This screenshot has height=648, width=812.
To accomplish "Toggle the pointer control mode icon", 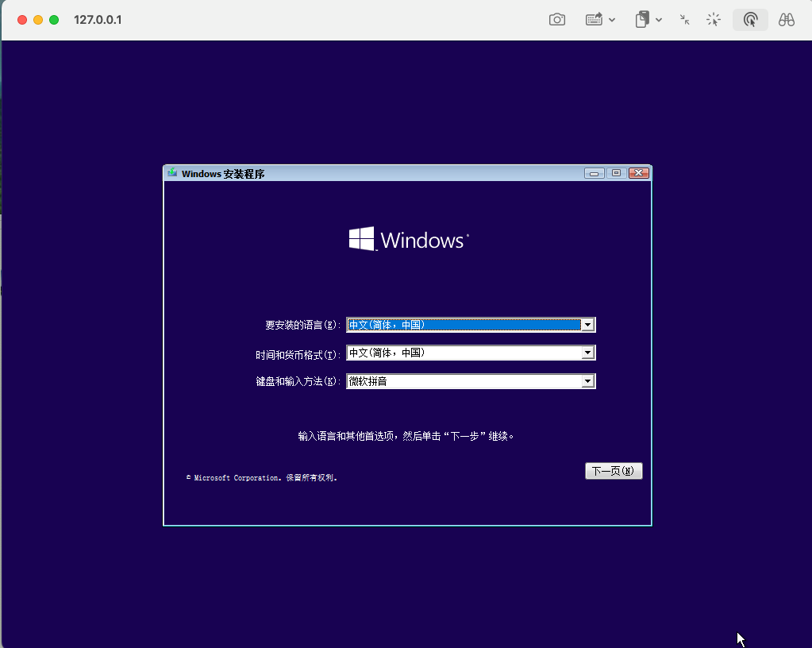I will pos(750,20).
